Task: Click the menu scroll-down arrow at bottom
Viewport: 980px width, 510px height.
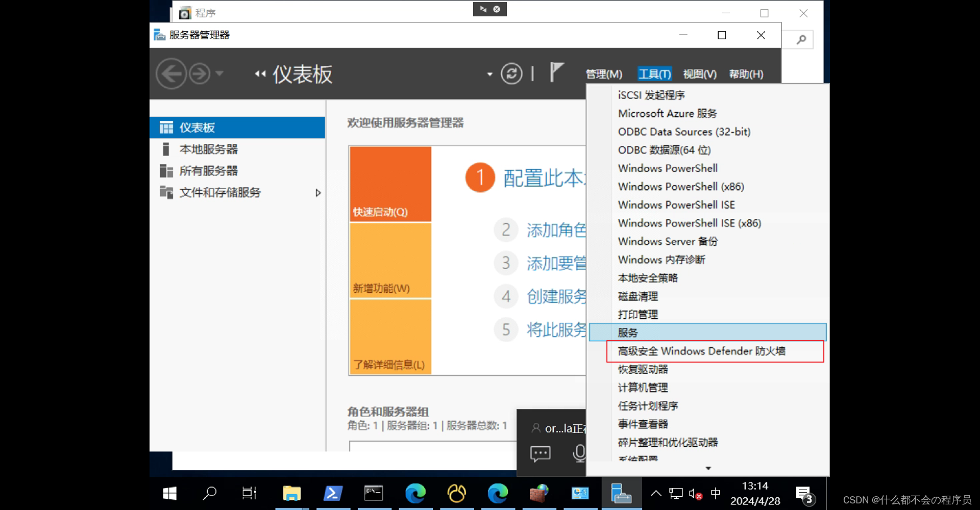Action: (708, 468)
